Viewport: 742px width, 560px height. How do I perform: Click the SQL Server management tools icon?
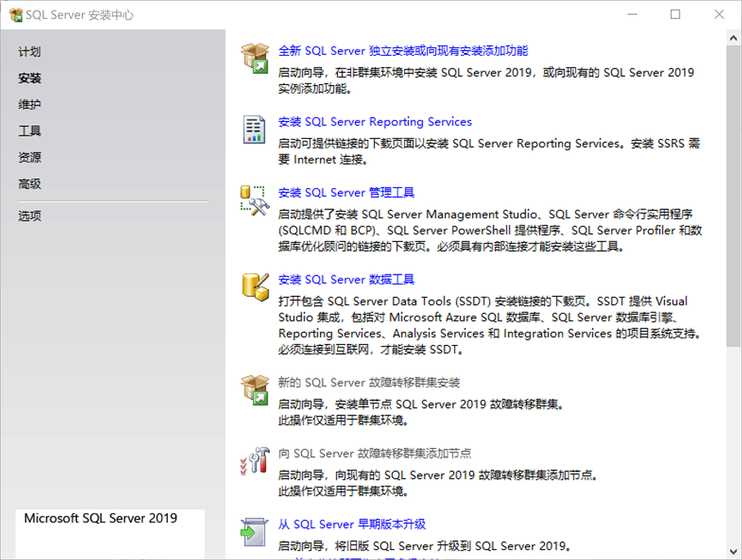coord(254,200)
